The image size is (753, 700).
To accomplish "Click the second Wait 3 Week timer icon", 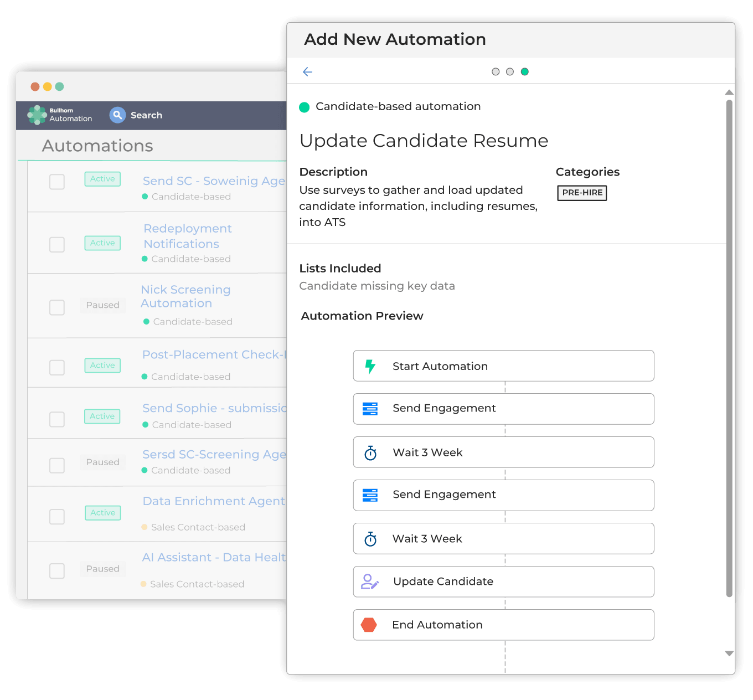I will click(x=370, y=539).
